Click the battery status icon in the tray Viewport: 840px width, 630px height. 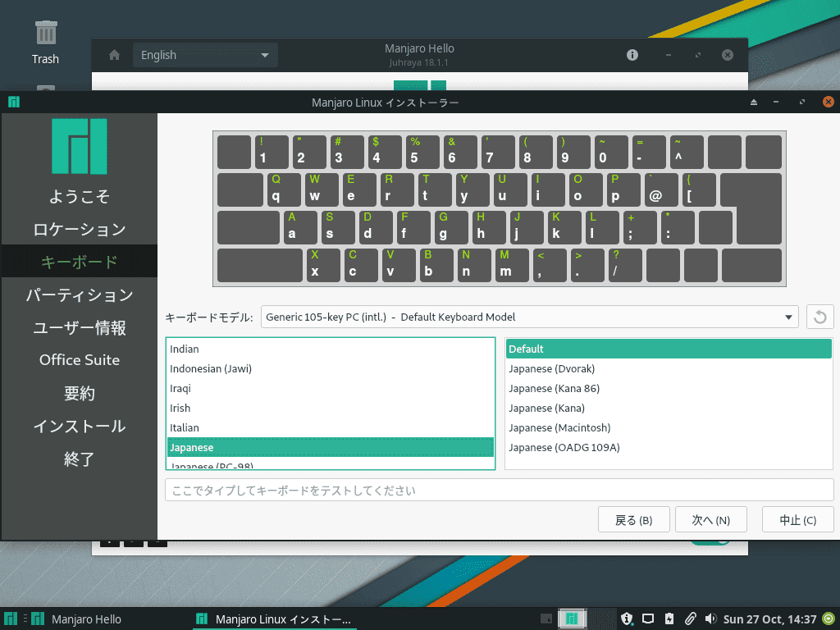[x=669, y=619]
